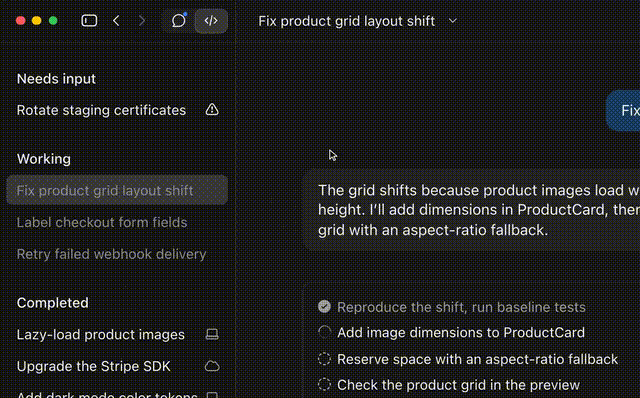Click Check the product grid in the preview text

(x=458, y=385)
